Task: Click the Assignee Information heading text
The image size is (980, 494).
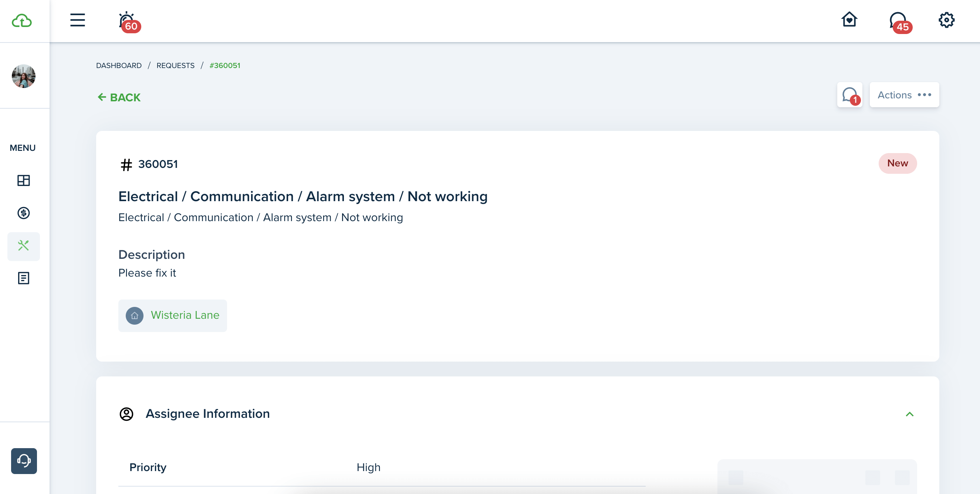Action: click(x=207, y=414)
